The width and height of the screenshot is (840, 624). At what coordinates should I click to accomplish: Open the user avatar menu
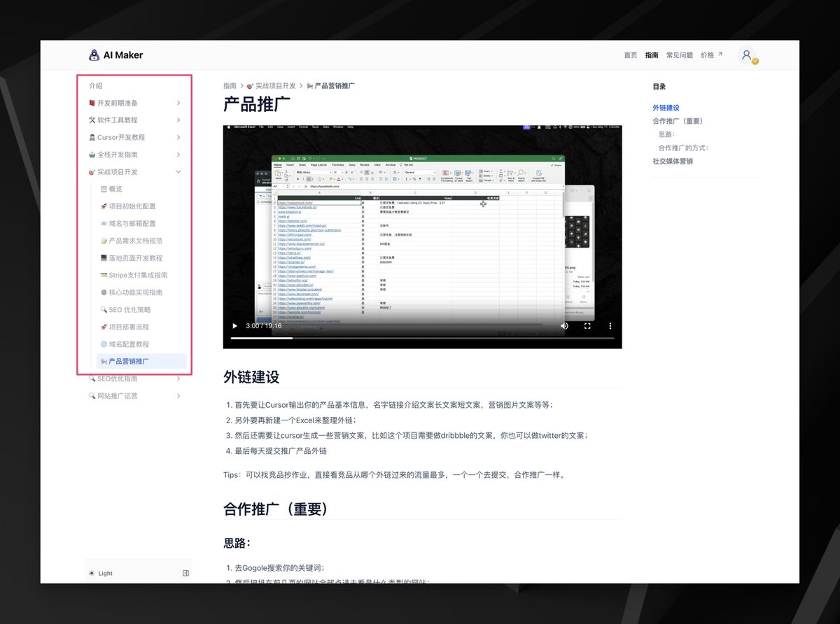(x=748, y=56)
